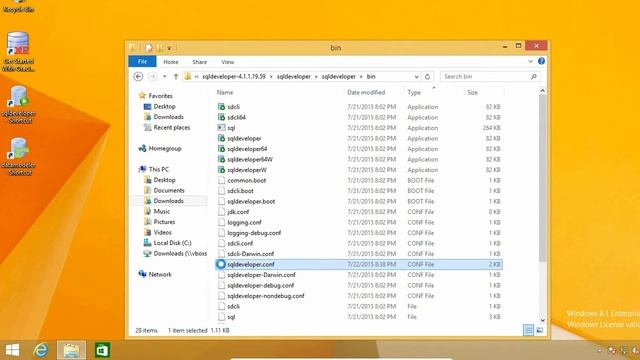Select the sdcli64 application icon
Screen dimensions: 640x360
click(x=221, y=118)
